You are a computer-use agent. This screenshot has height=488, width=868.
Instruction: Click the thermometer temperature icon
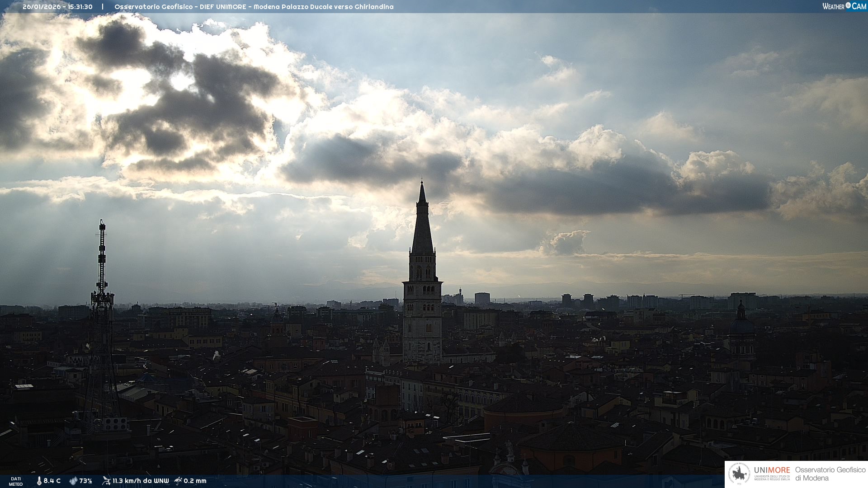[39, 481]
